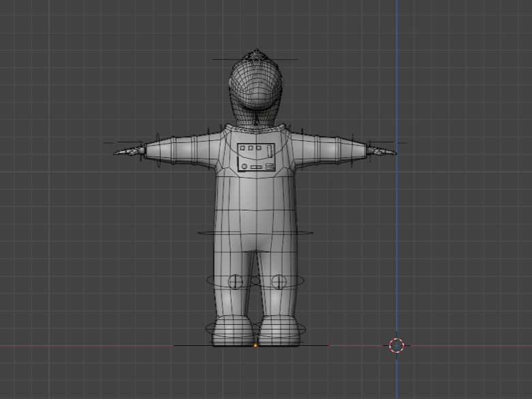Click the 3D cursor on the ground line
This screenshot has width=532, height=399.
pos(396,345)
